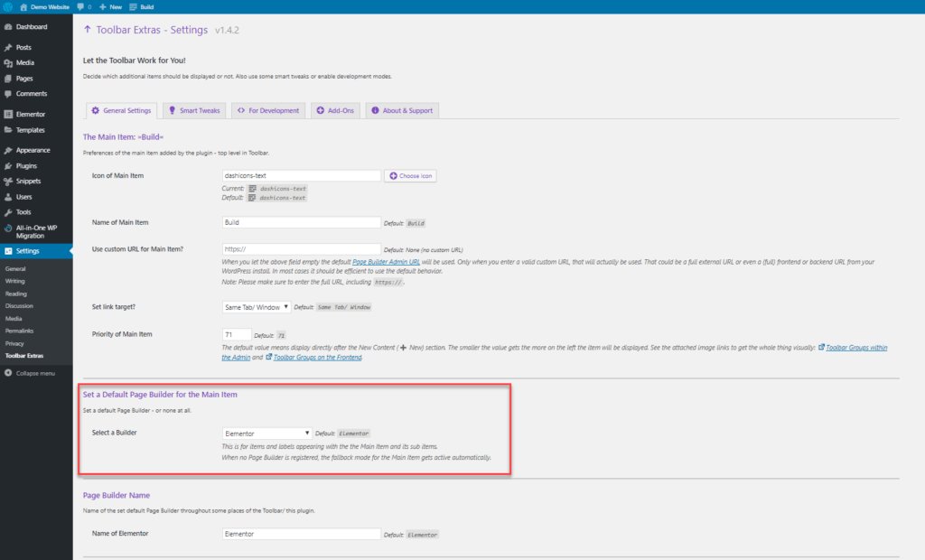
Task: Focus the Priority of Main Item field
Action: coord(237,334)
